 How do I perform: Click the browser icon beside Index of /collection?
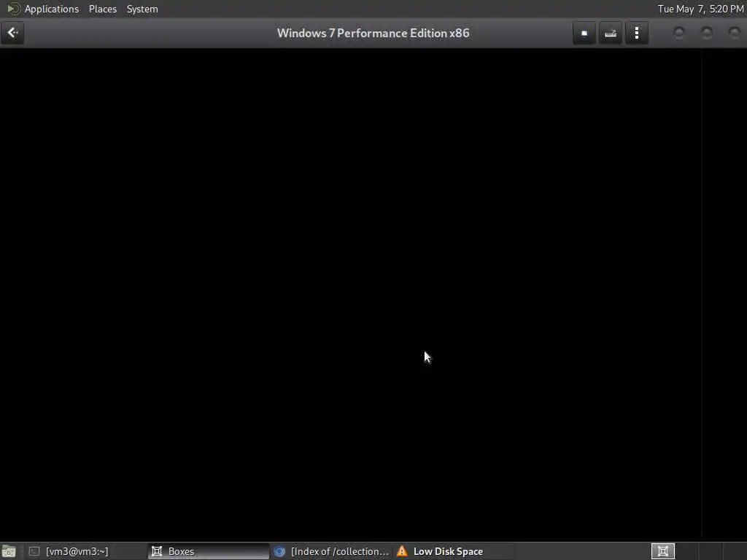click(x=279, y=551)
